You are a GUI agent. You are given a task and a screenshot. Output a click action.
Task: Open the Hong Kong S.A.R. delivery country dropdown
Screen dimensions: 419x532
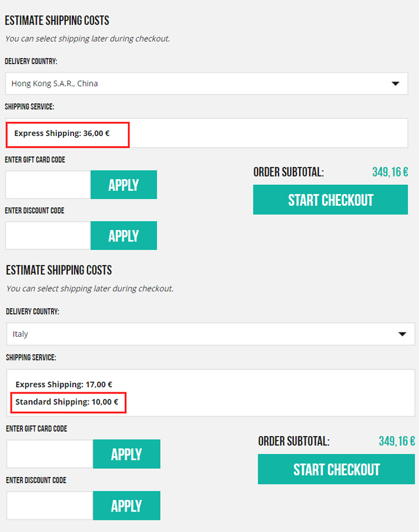coord(206,83)
